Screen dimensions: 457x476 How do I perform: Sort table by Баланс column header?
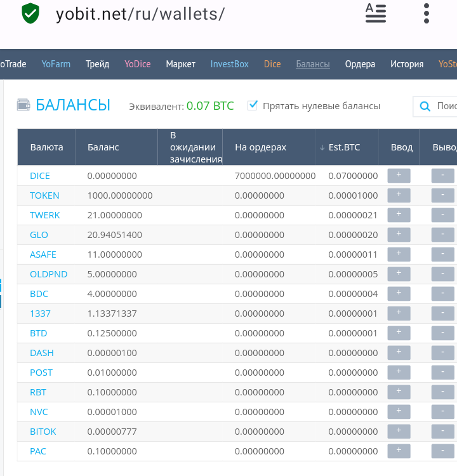pyautogui.click(x=103, y=147)
